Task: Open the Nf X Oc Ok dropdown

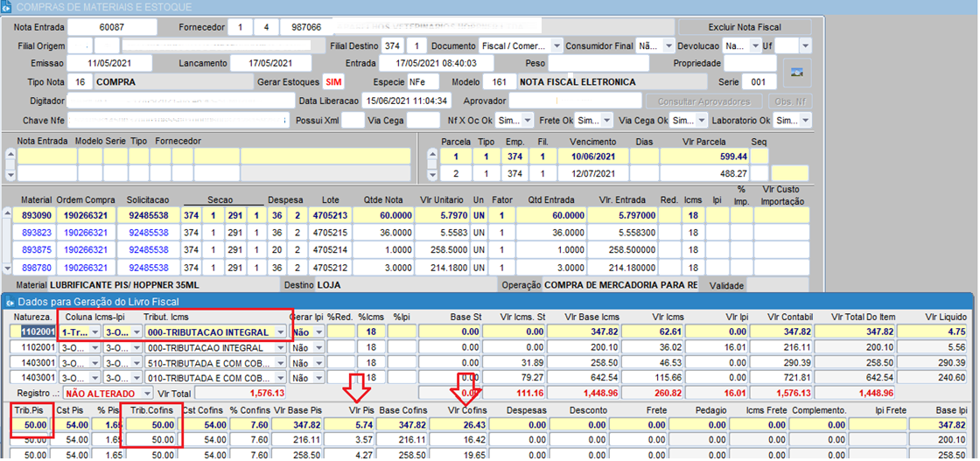Action: click(x=528, y=120)
